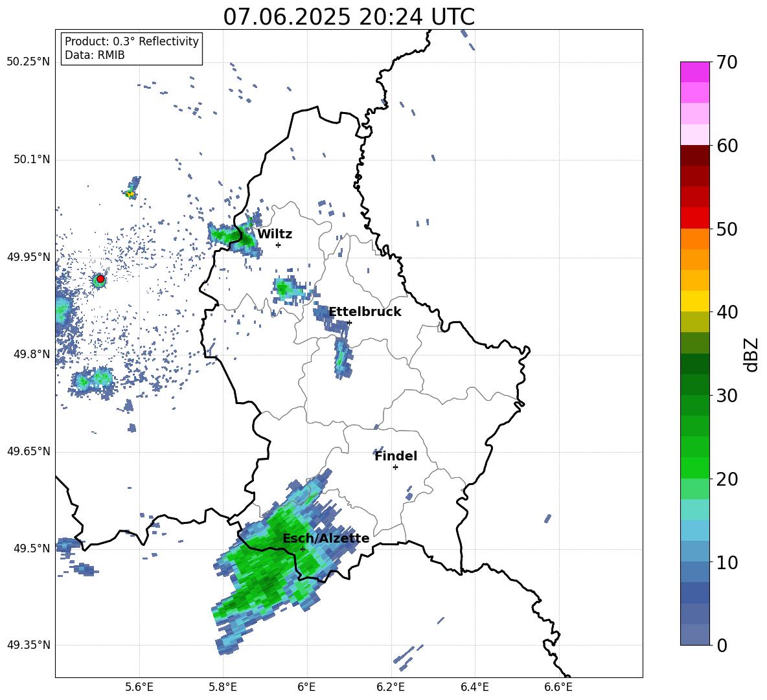Viewport: 767px width, 700px height.
Task: Click the cross marker at Findel
Action: pos(395,468)
